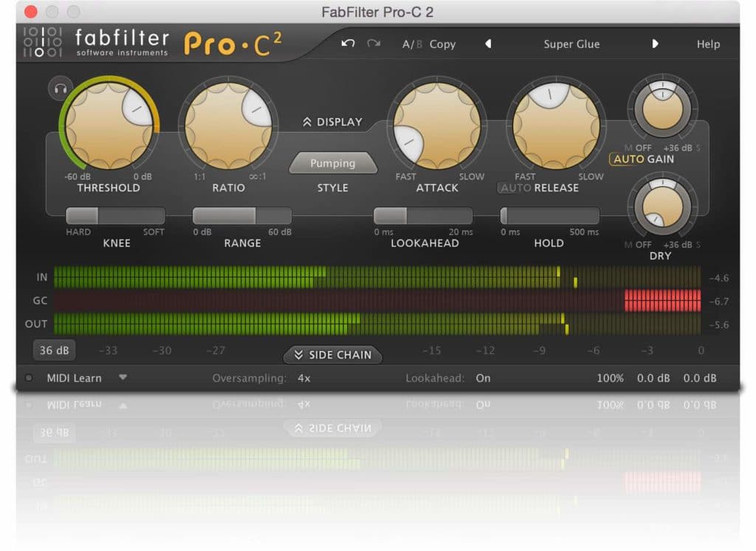This screenshot has width=756, height=551.
Task: Click the Dry level knob
Action: pyautogui.click(x=662, y=207)
